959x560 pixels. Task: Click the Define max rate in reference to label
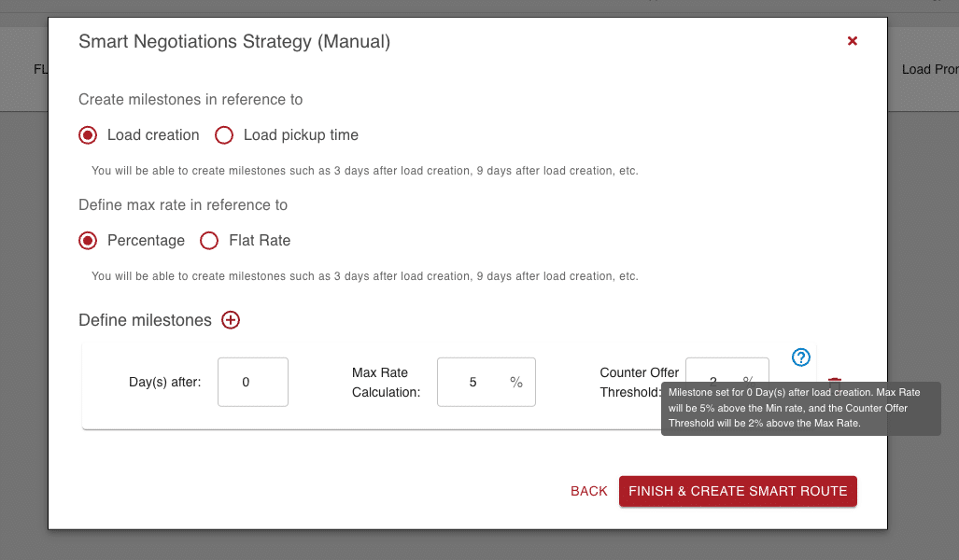point(183,204)
